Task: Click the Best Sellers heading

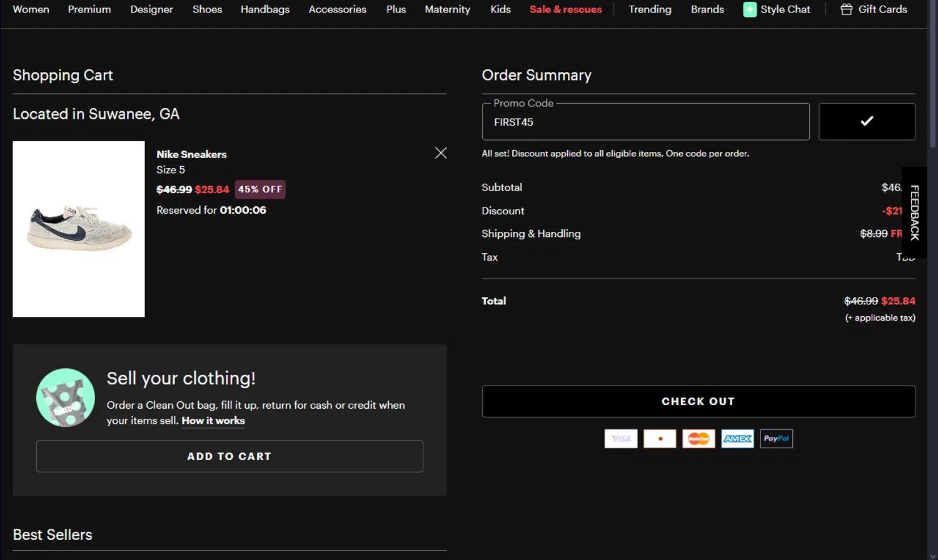Action: tap(53, 534)
